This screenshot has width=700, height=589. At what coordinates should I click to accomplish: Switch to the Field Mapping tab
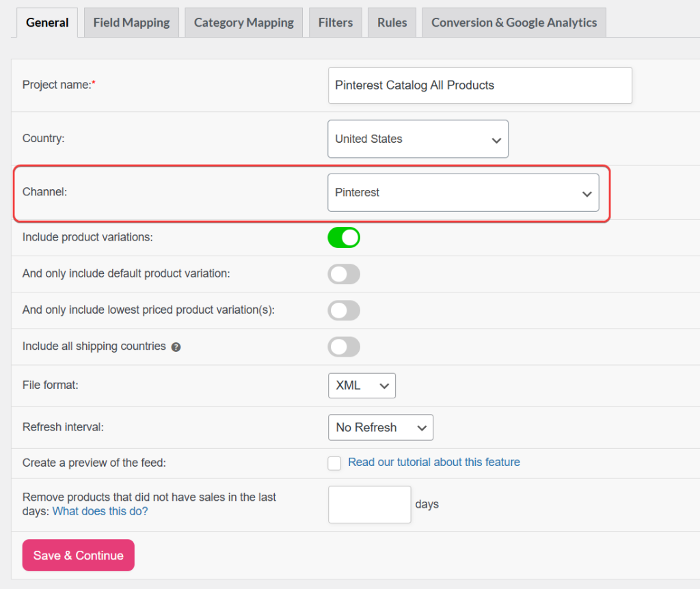click(x=131, y=22)
